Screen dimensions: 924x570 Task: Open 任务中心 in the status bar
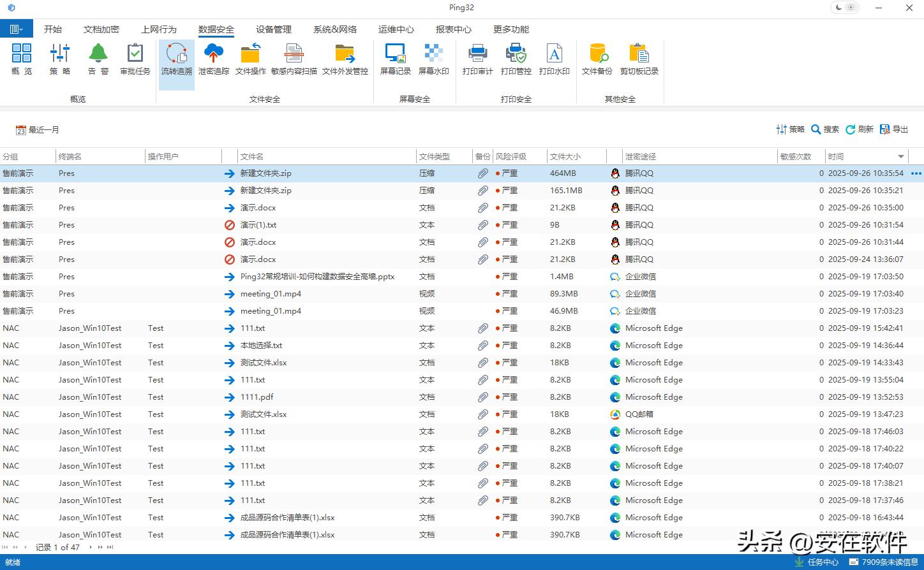tap(816, 562)
